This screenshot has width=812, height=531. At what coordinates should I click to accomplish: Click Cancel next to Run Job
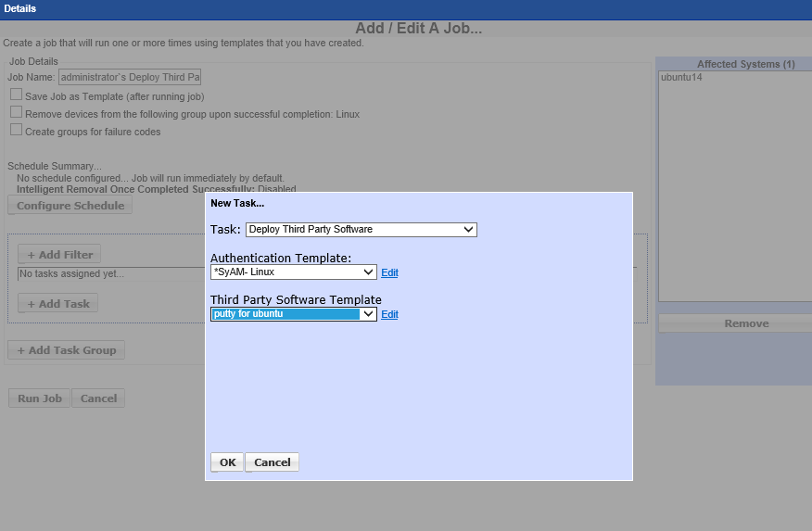click(x=98, y=398)
